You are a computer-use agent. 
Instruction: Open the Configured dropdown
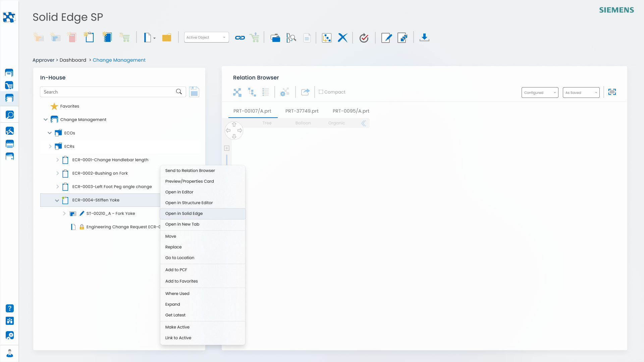[540, 93]
